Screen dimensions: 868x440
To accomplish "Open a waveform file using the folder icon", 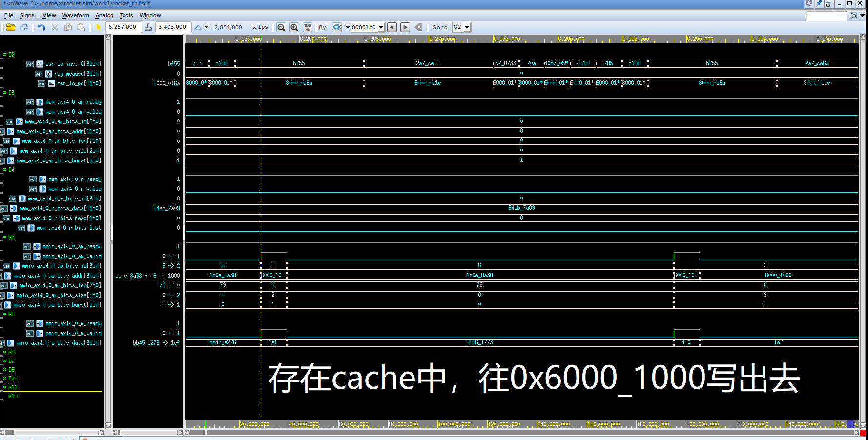I will point(10,27).
